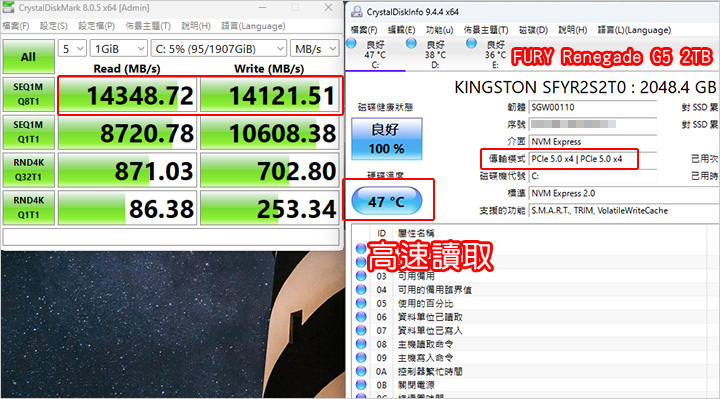Screen dimensions: 720x399
Task: Click the 良好 100 % health status button
Action: (387, 139)
